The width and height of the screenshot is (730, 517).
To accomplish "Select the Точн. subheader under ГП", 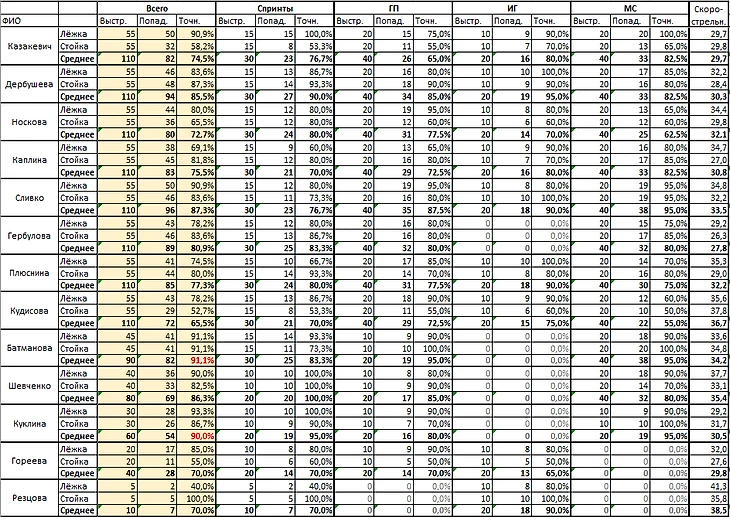I will point(433,21).
